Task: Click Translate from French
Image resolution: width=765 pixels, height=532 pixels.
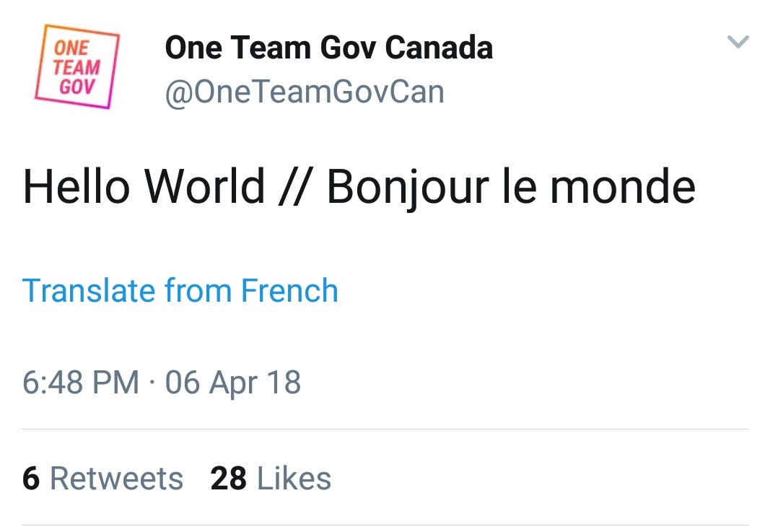Action: (x=180, y=290)
